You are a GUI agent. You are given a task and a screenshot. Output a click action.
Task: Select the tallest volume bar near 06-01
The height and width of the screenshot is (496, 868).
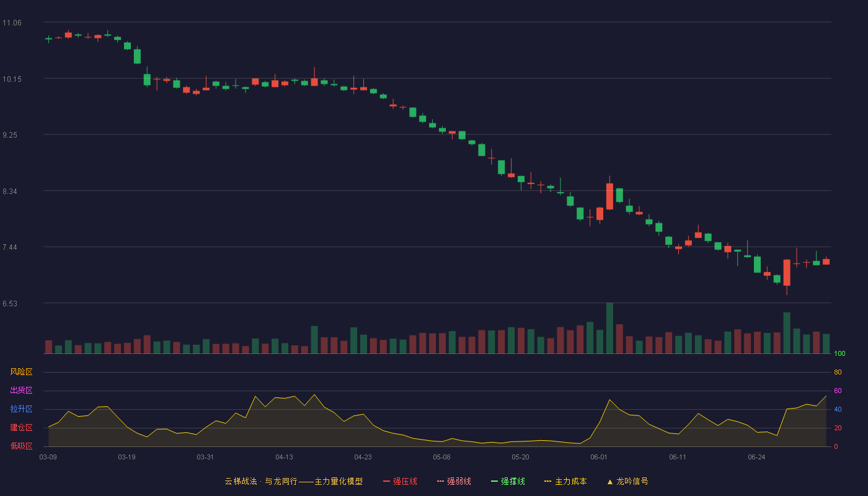click(x=609, y=328)
